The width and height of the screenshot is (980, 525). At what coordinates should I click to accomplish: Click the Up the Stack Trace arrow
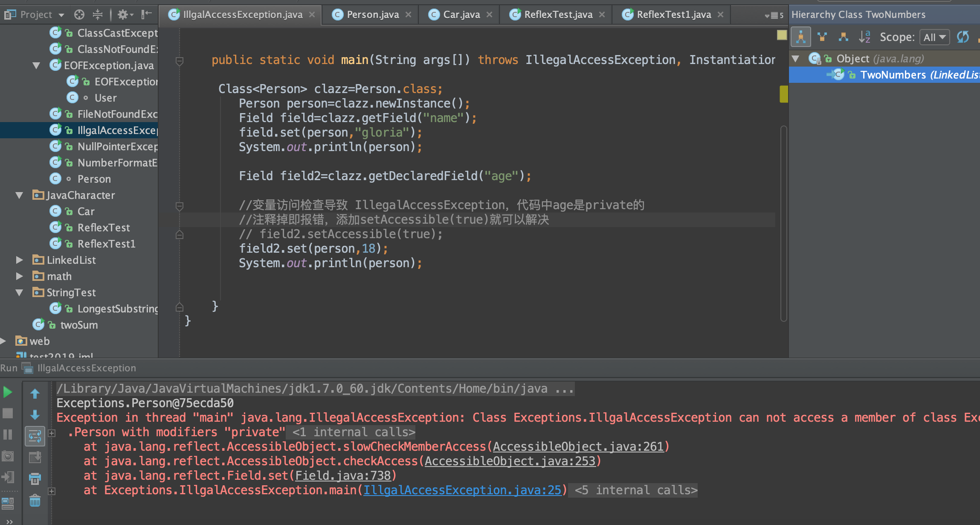35,394
